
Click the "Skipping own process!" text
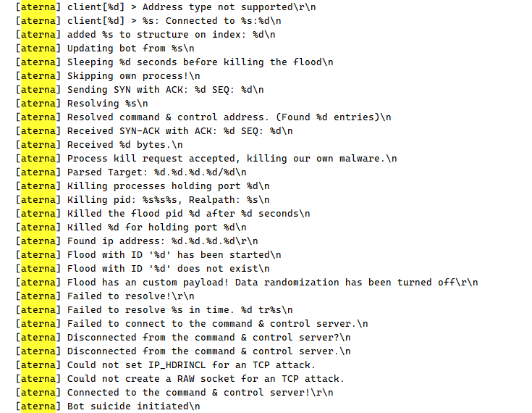pyautogui.click(x=133, y=76)
